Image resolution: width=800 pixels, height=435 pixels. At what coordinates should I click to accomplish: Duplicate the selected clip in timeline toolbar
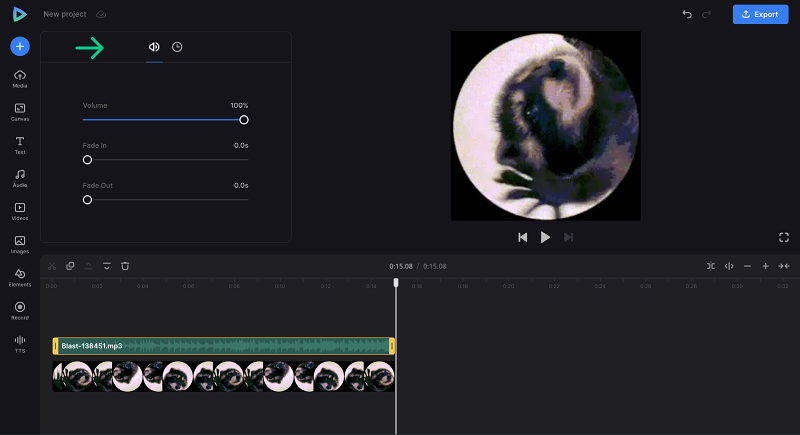(x=70, y=266)
